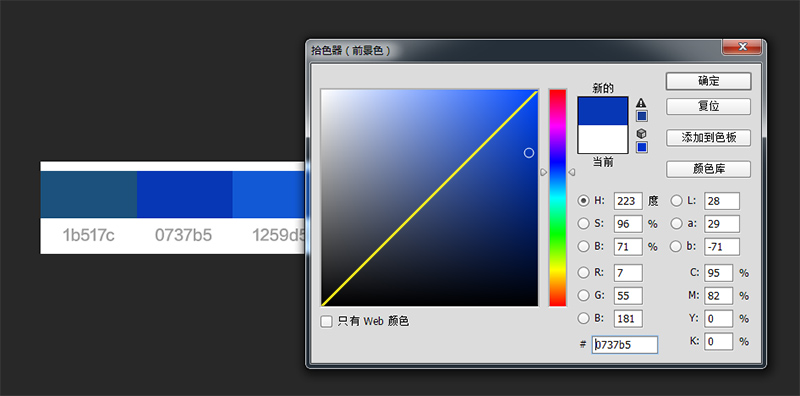Select the S saturation radio button
800x396 pixels.
583,223
